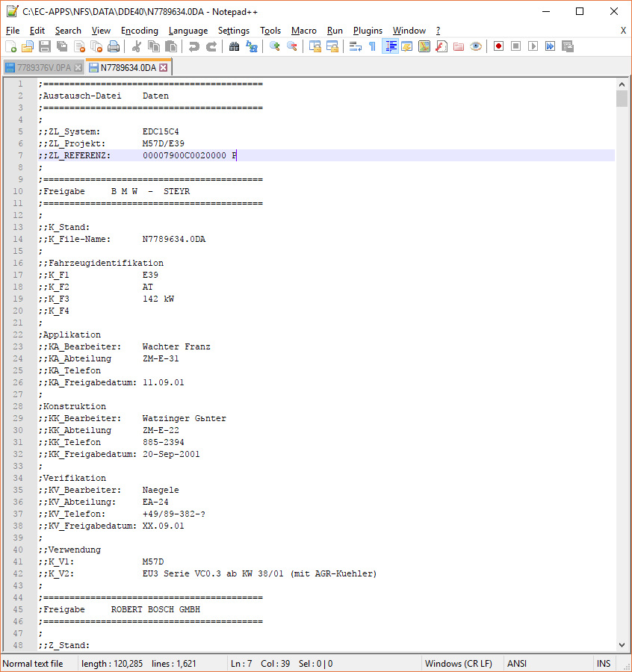Open the Encoding menu
This screenshot has width=632, height=672.
click(x=140, y=31)
